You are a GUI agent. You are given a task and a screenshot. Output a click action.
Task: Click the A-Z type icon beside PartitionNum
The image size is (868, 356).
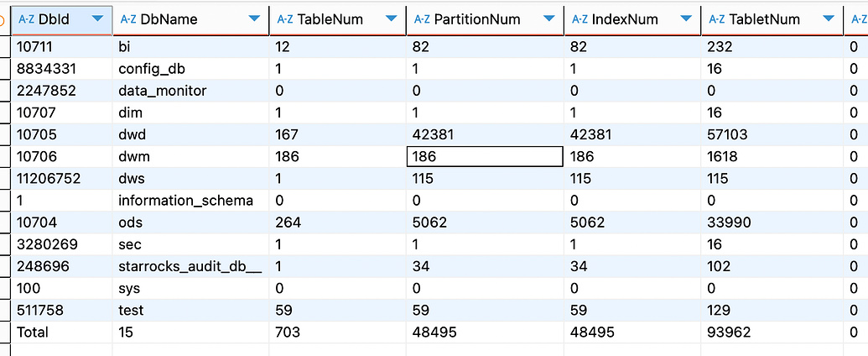coord(423,18)
